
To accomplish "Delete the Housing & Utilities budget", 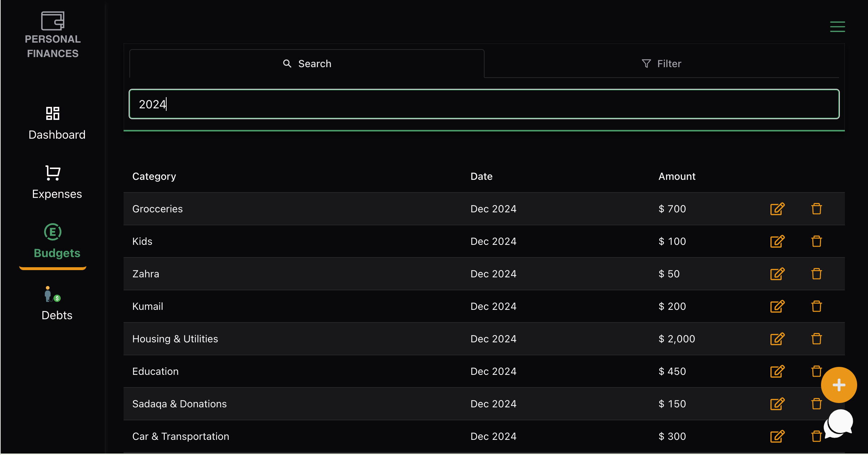I will (816, 339).
